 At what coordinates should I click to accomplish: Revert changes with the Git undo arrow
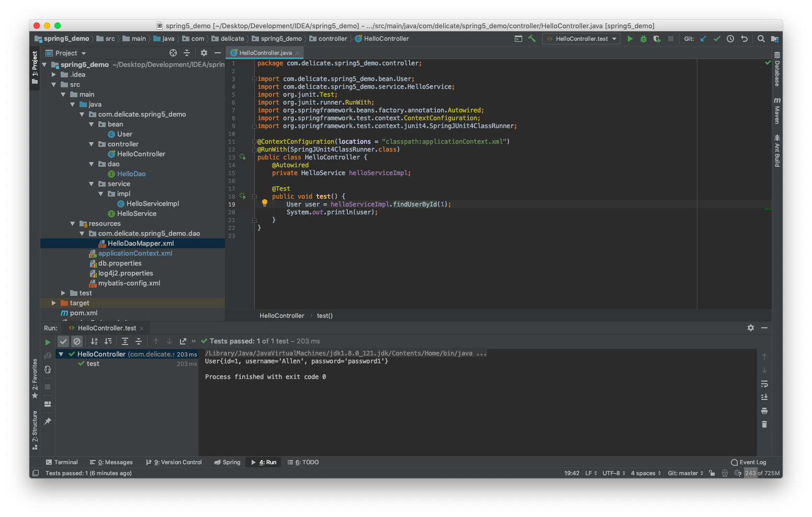point(744,39)
